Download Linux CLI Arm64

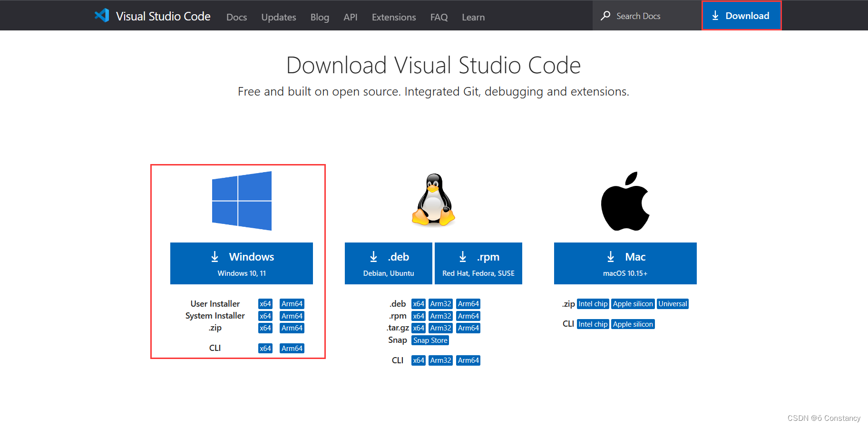468,360
